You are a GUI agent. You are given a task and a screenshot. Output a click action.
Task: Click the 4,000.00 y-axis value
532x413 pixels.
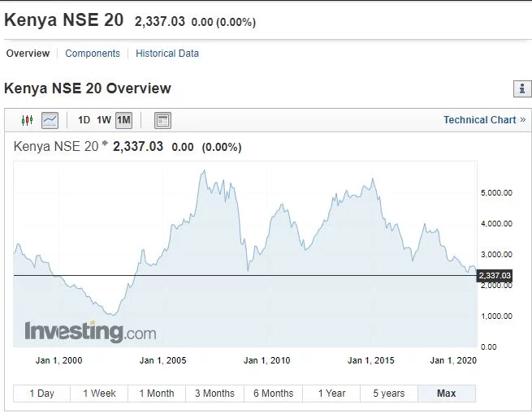(x=496, y=224)
